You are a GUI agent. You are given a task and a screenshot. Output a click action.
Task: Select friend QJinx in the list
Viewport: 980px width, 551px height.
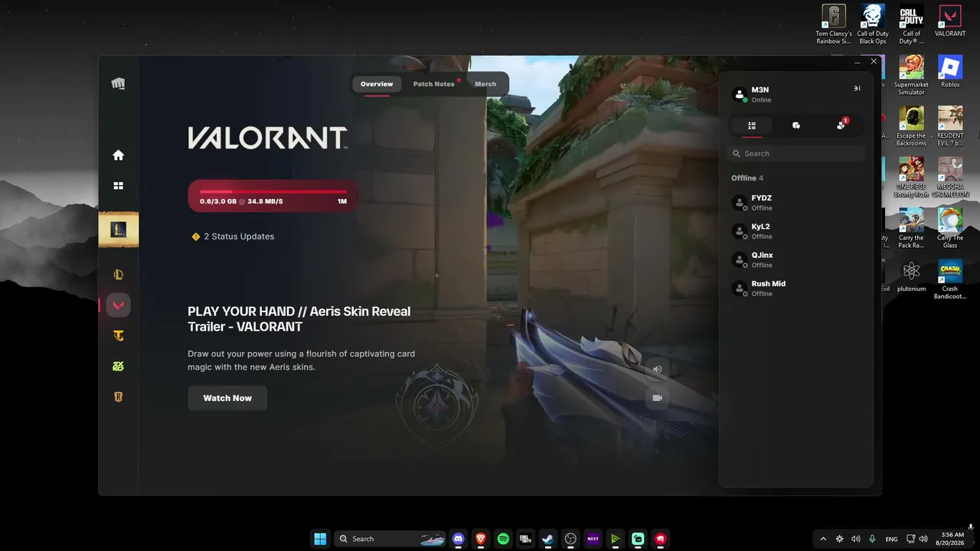[x=796, y=259]
